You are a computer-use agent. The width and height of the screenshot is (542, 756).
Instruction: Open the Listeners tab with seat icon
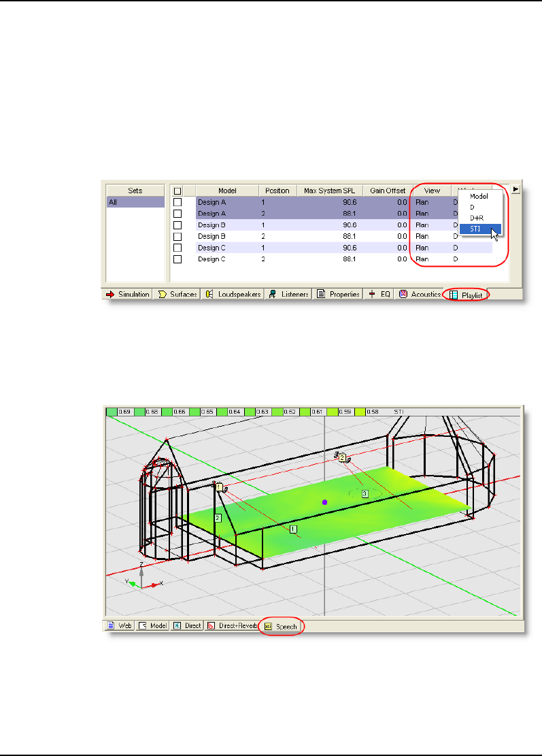point(288,294)
